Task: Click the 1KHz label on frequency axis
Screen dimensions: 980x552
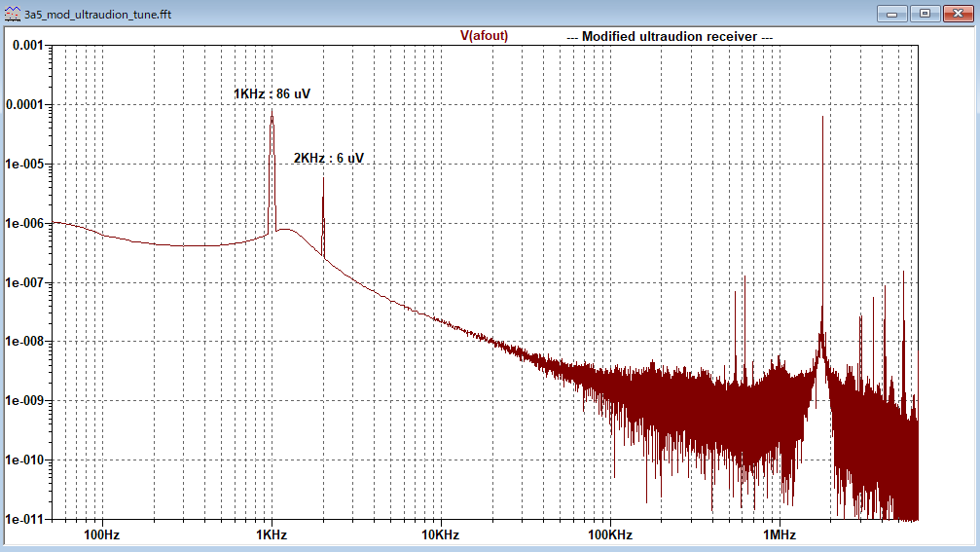Action: [x=272, y=535]
